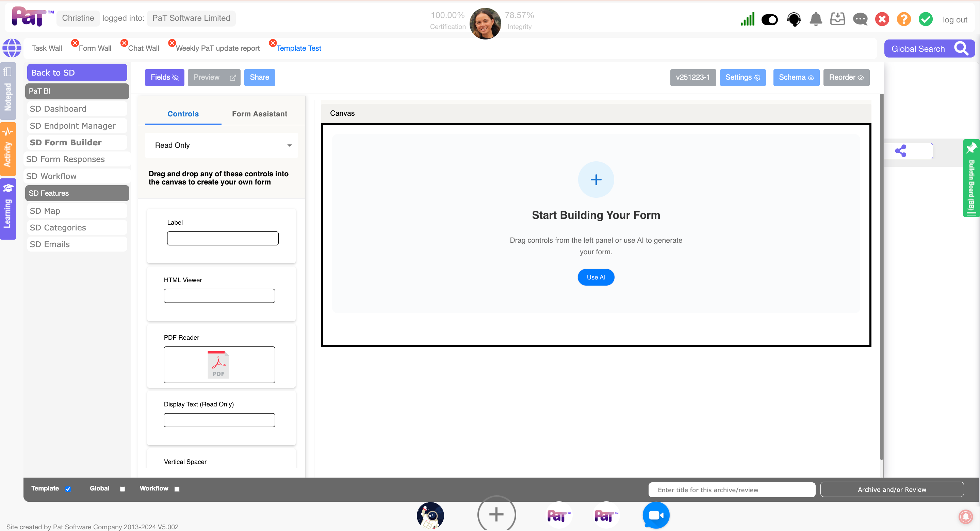Click the share nodes icon on right panel

click(x=900, y=151)
